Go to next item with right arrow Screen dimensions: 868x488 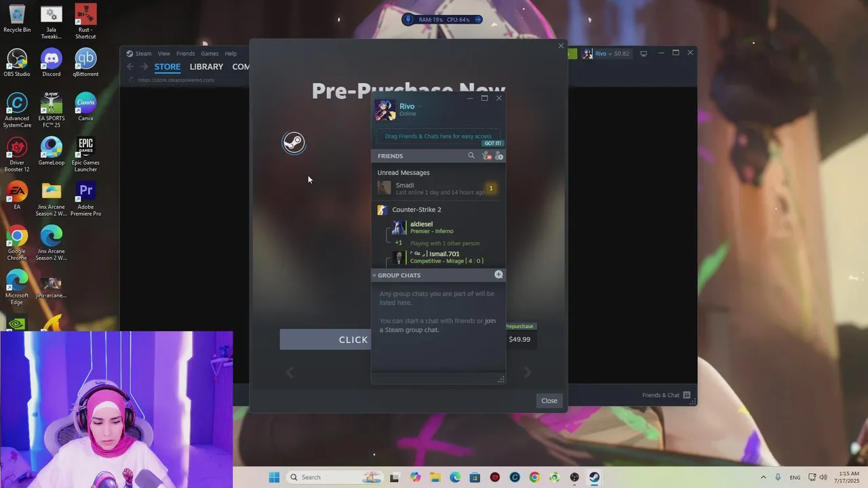(528, 372)
